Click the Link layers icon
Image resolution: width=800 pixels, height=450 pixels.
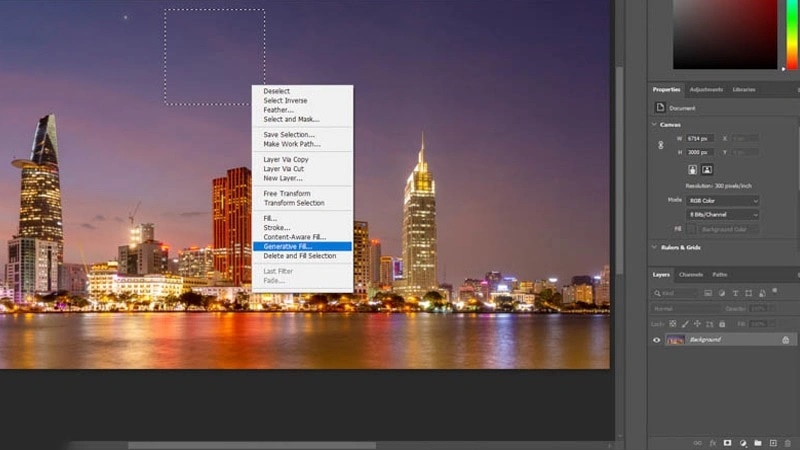(x=697, y=443)
